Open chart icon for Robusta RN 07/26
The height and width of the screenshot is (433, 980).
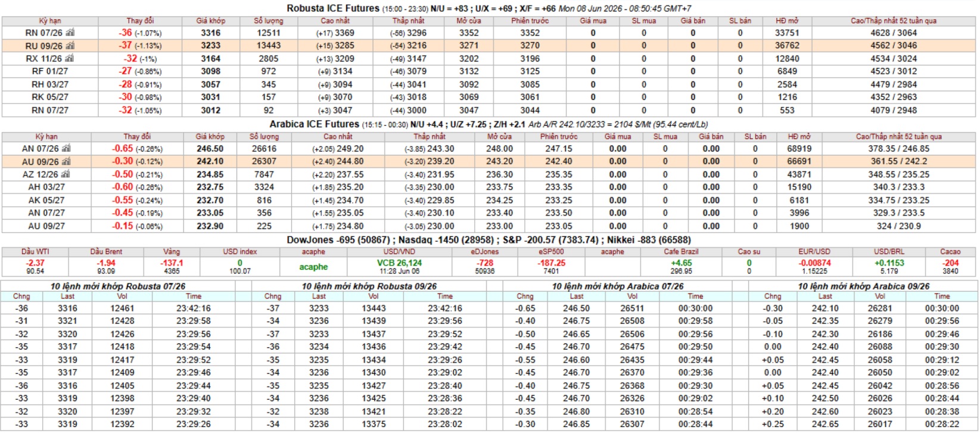tap(70, 33)
